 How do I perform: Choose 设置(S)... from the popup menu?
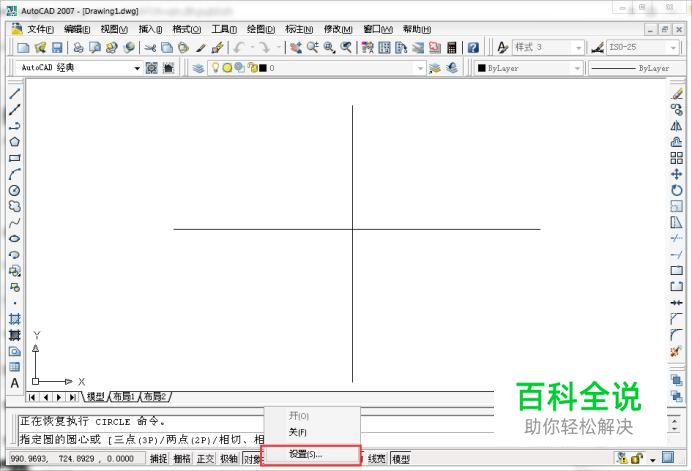pos(311,454)
